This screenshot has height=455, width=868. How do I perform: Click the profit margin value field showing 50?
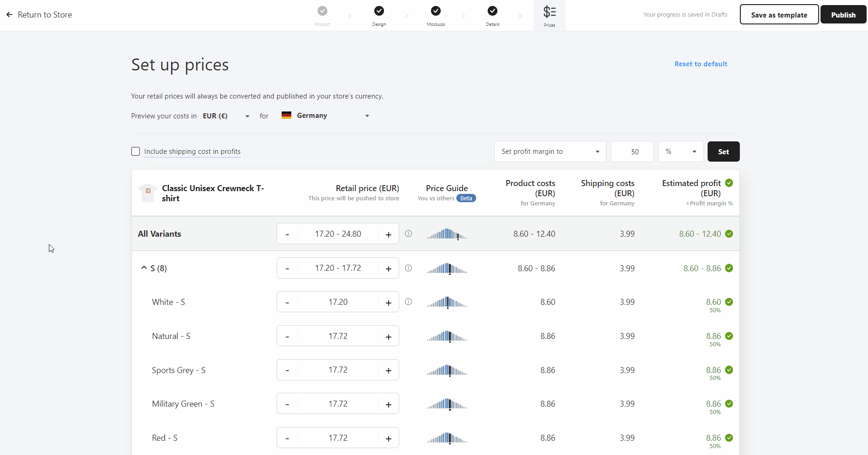pos(632,152)
